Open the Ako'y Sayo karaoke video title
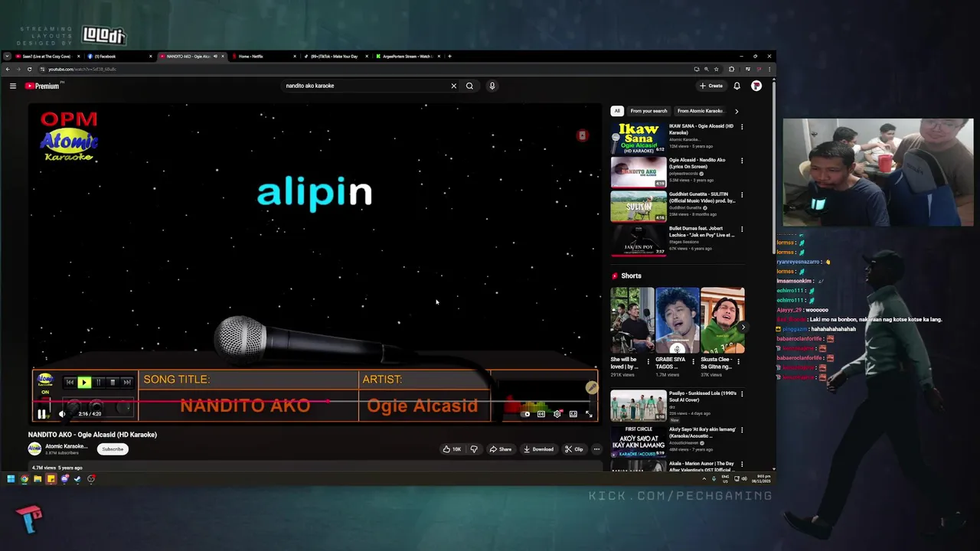 pos(702,432)
